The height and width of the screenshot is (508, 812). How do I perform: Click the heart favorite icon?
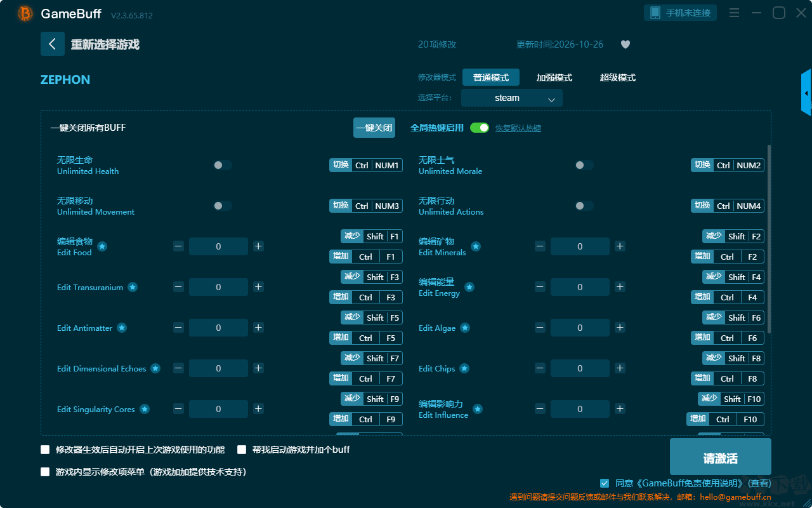625,44
